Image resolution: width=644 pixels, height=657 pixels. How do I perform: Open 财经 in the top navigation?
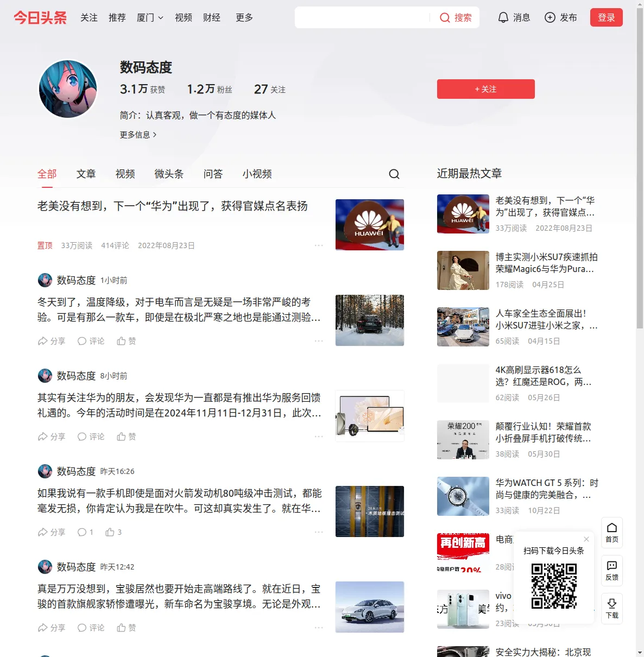(212, 17)
